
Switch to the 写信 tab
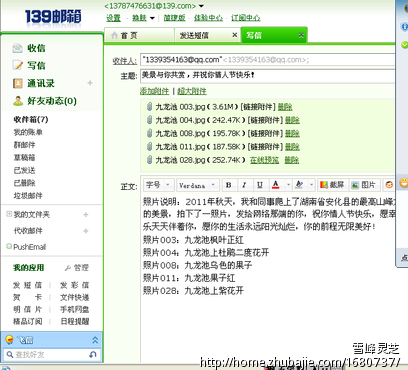coord(274,35)
